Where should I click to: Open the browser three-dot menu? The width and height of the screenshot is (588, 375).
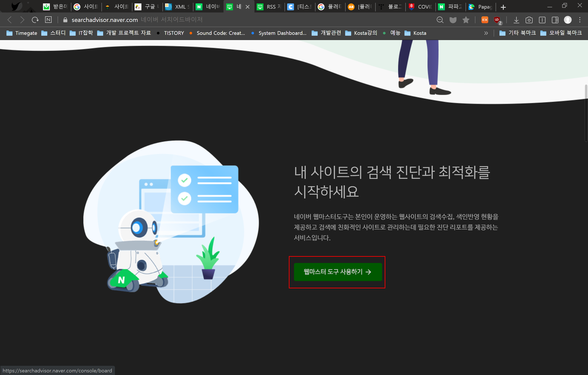[x=580, y=20]
